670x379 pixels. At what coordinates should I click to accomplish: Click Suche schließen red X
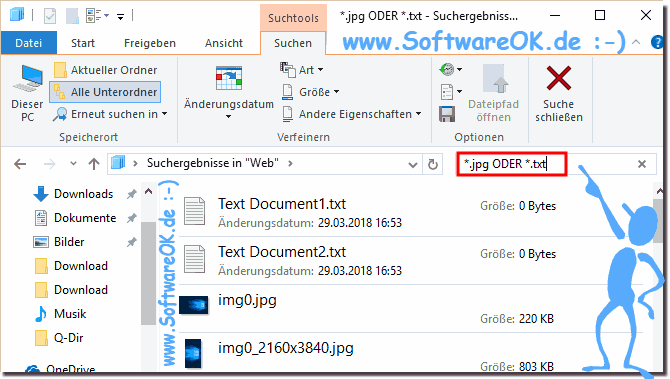(x=559, y=93)
